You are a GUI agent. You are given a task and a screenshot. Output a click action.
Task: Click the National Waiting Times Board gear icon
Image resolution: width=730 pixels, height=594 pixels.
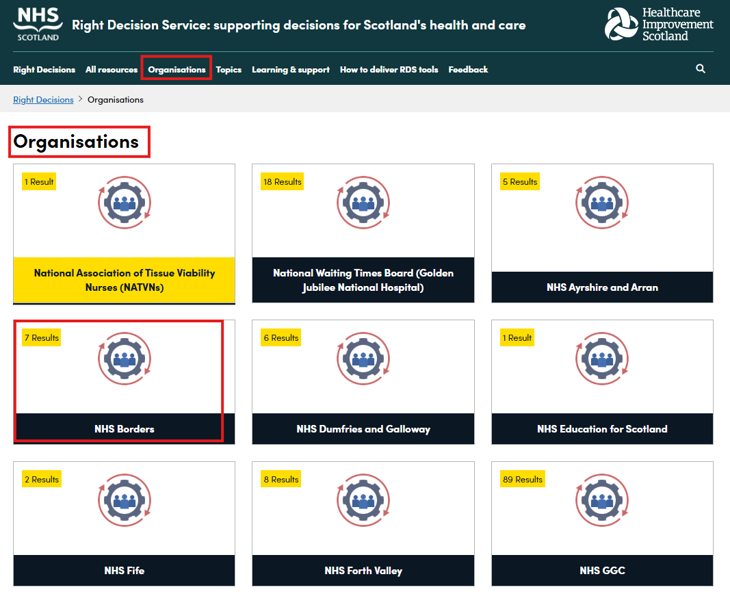point(363,202)
